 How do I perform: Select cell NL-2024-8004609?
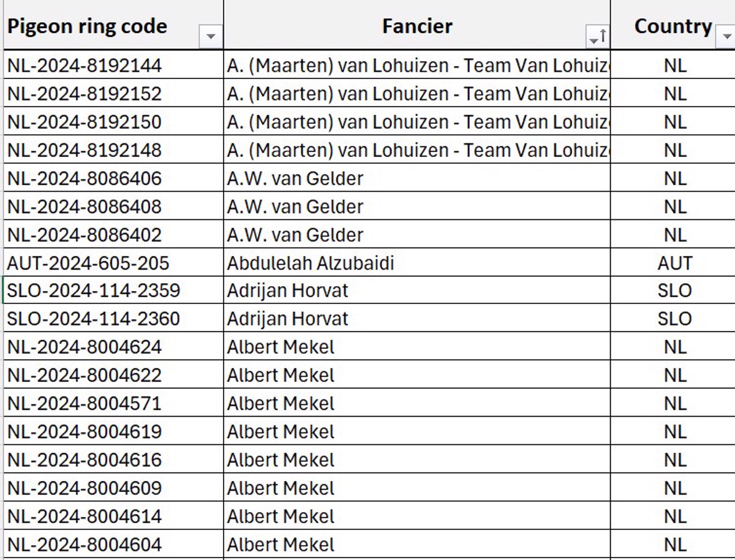pyautogui.click(x=113, y=488)
